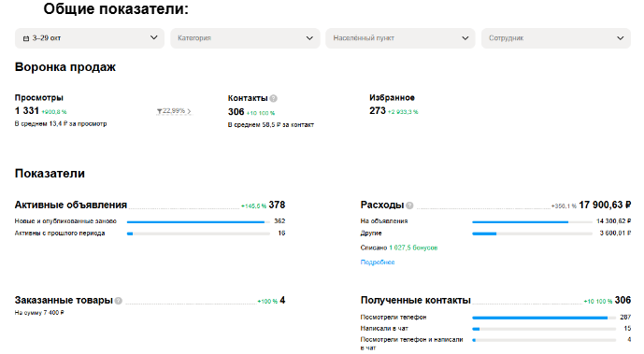The image size is (644, 354).
Task: Click the На объявления expense bar
Action: 532,222
